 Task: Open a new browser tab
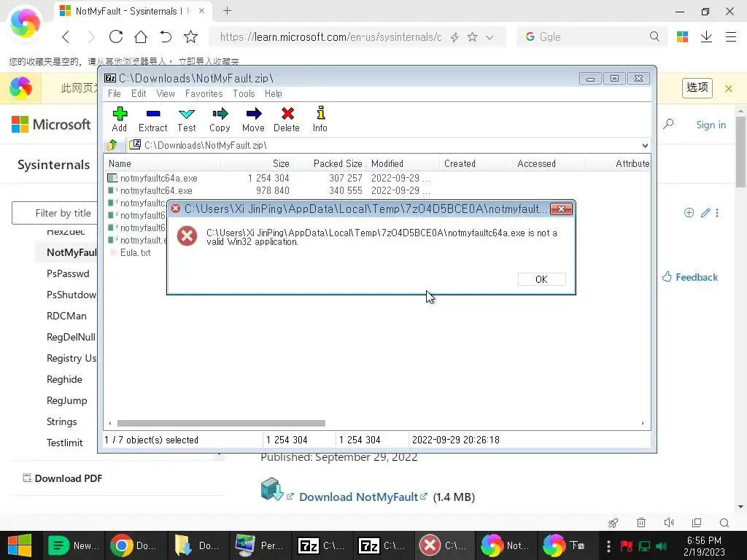pyautogui.click(x=228, y=10)
